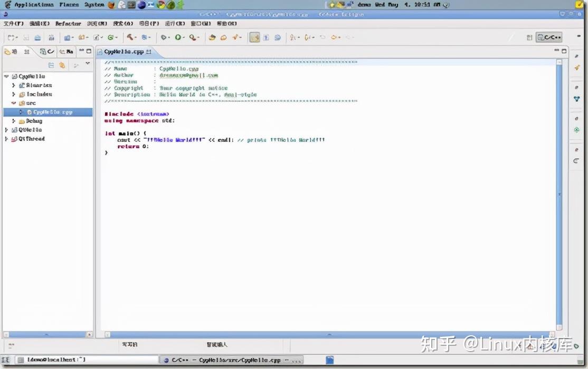Open the Project Explorer view menu chevron
588x369 pixels.
pyautogui.click(x=87, y=64)
